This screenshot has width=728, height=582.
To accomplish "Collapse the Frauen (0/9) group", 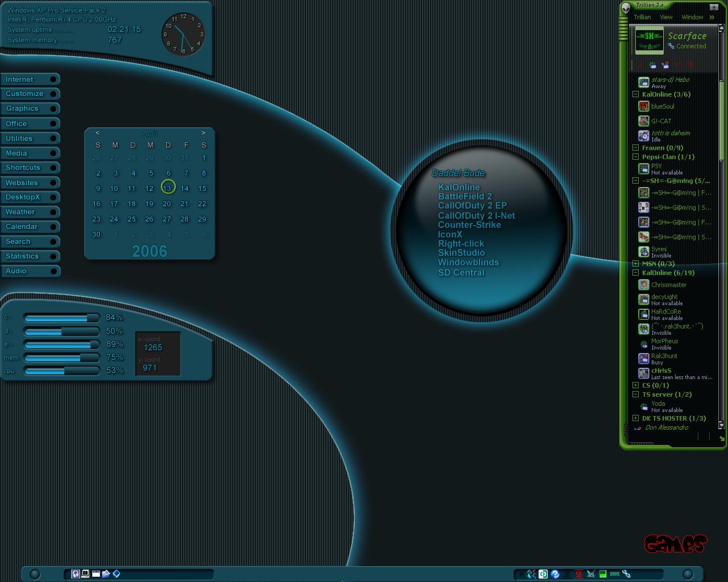I will point(635,148).
